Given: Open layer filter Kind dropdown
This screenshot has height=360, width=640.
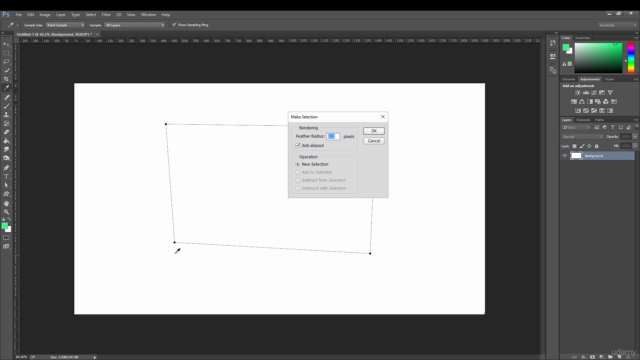Looking at the screenshot, I should (577, 127).
